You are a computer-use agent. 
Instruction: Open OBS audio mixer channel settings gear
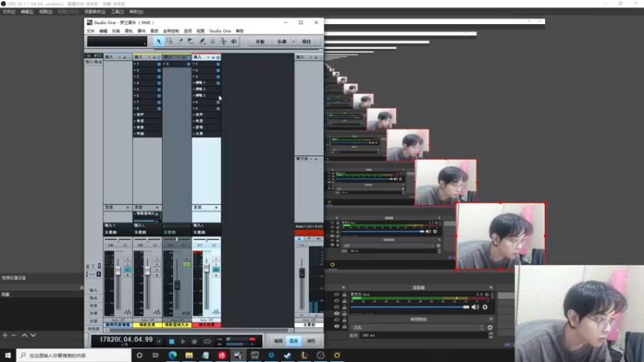tap(485, 307)
